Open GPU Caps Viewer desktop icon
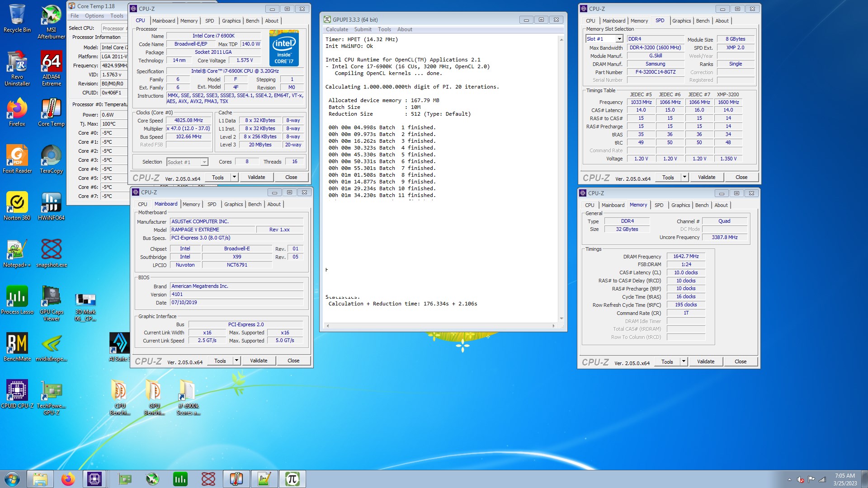Image resolution: width=868 pixels, height=488 pixels. pyautogui.click(x=51, y=303)
